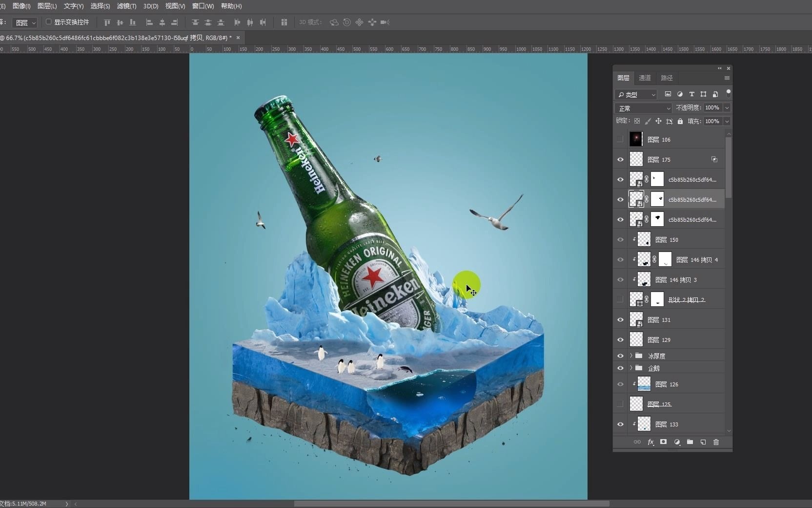812x508 pixels.
Task: Click the add layer mask icon
Action: pos(663,442)
